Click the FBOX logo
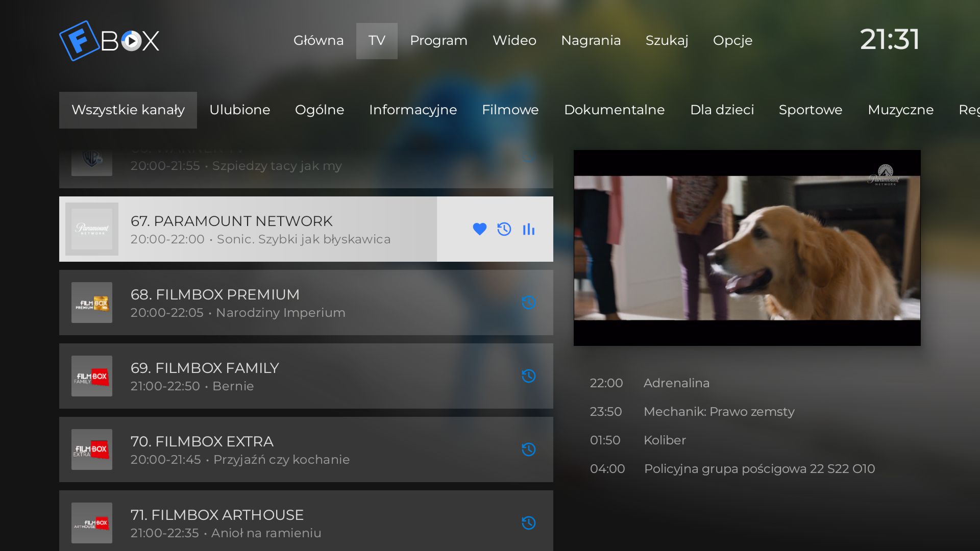 point(109,40)
